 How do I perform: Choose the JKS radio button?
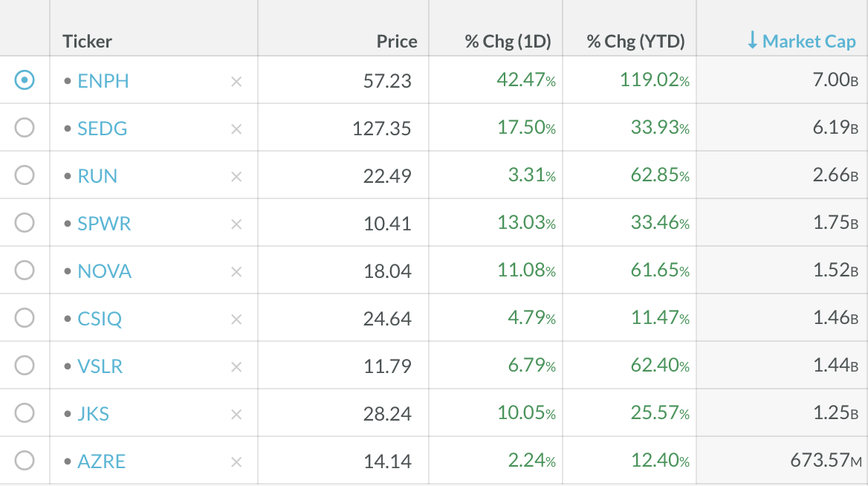[25, 413]
